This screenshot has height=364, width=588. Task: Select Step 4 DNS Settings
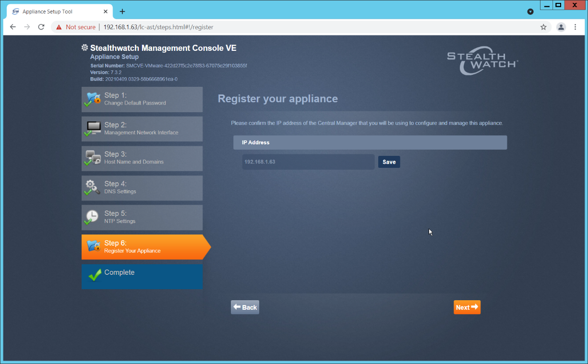[x=142, y=188]
